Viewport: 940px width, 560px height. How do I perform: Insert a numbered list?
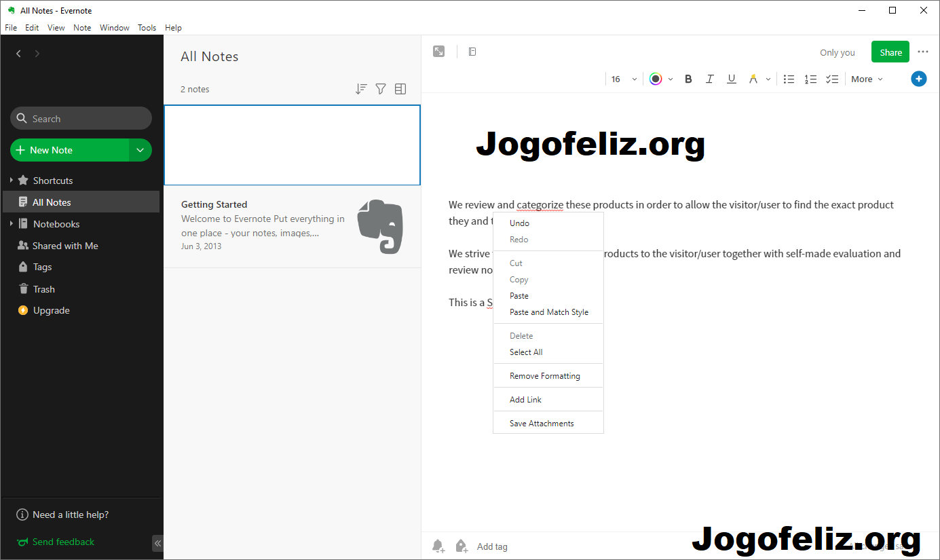click(x=810, y=79)
